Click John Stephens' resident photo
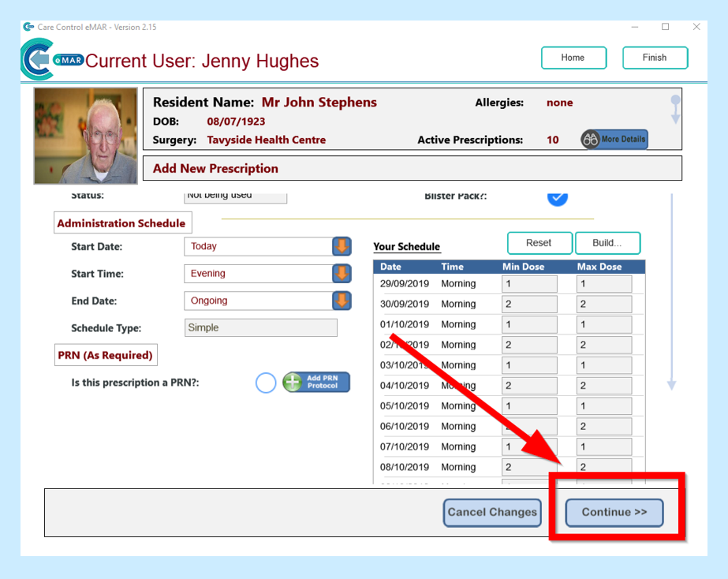 86,136
